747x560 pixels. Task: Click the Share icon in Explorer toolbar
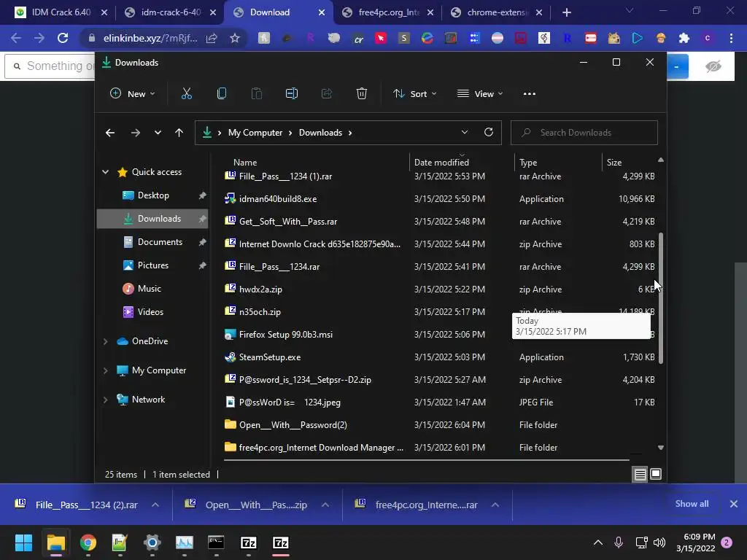click(326, 94)
